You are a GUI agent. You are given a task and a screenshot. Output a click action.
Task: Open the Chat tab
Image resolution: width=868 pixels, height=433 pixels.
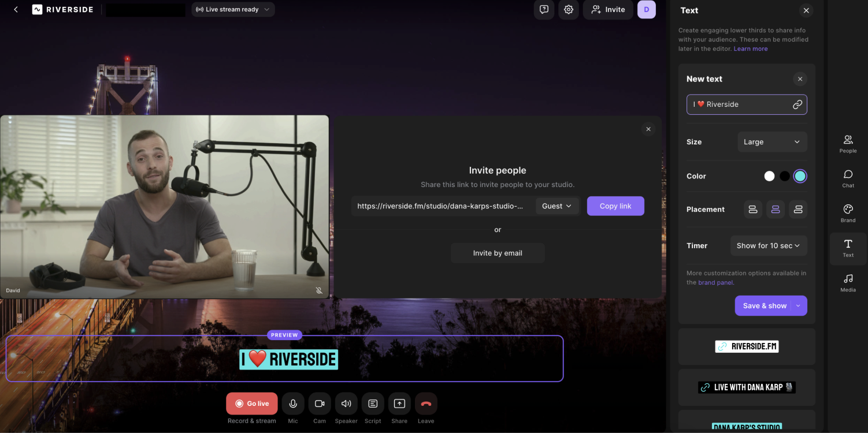848,178
